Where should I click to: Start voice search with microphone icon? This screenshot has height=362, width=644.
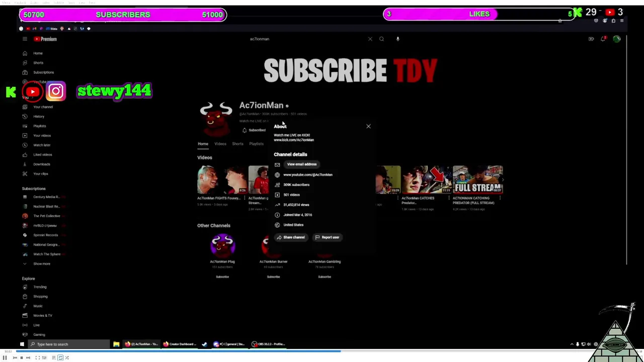coord(397,39)
